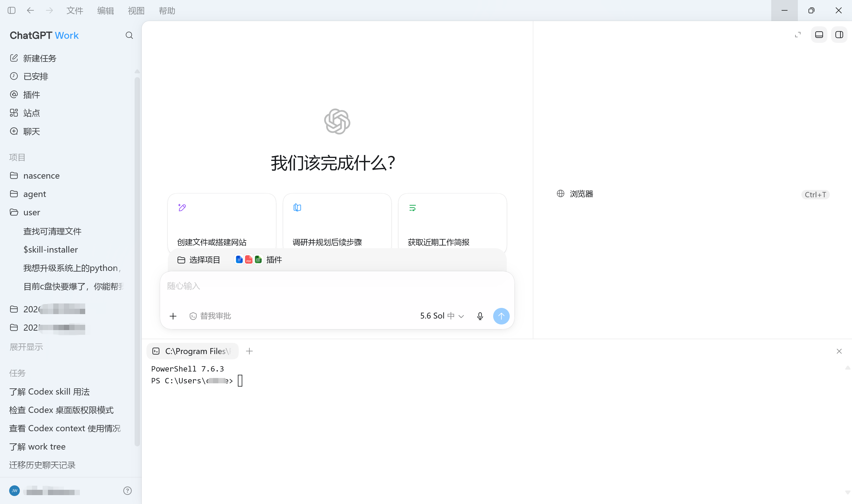Open the 聊天 chat section
The width and height of the screenshot is (852, 504).
25,131
